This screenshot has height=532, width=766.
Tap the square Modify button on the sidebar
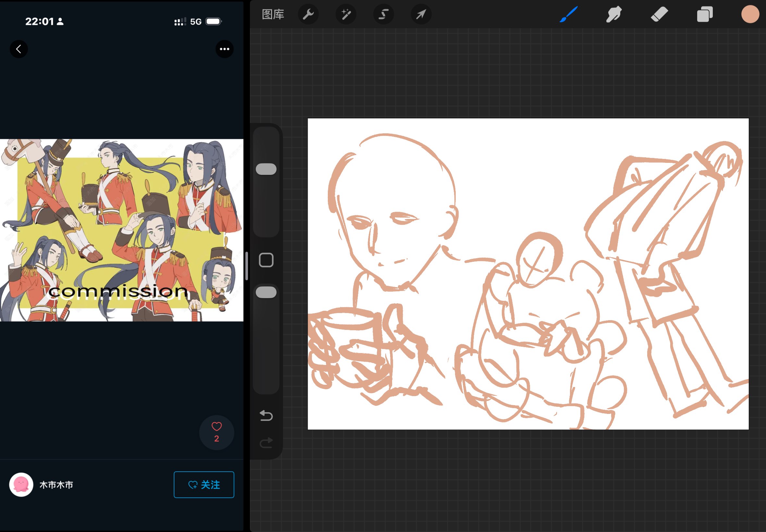[266, 260]
